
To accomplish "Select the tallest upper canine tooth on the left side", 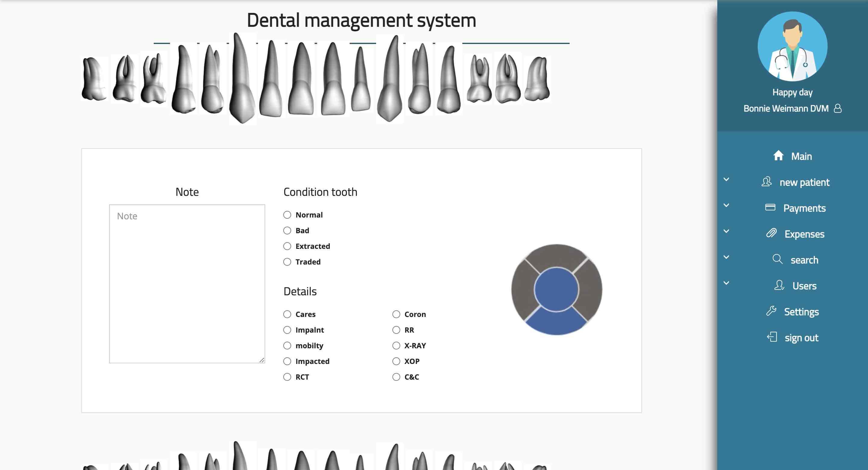I will [x=242, y=79].
